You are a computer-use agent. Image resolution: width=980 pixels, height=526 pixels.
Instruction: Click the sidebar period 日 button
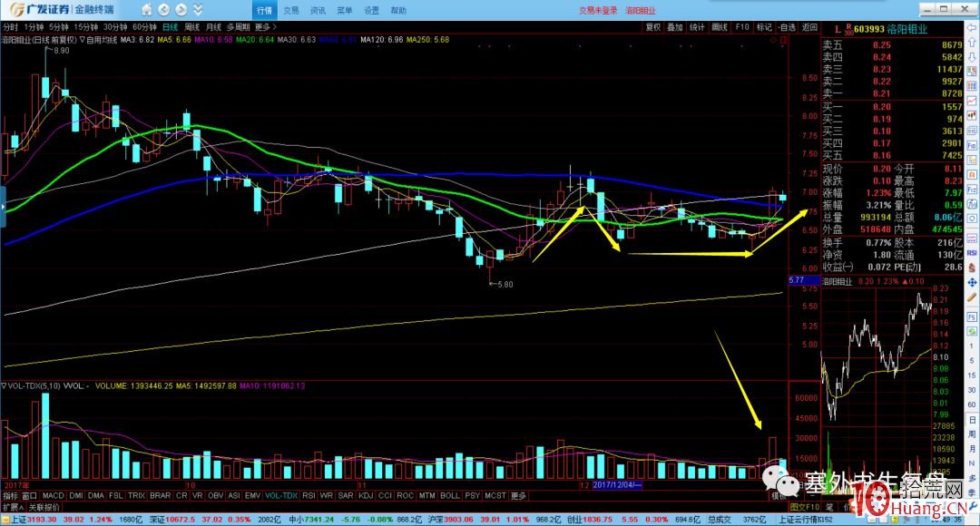click(x=973, y=420)
